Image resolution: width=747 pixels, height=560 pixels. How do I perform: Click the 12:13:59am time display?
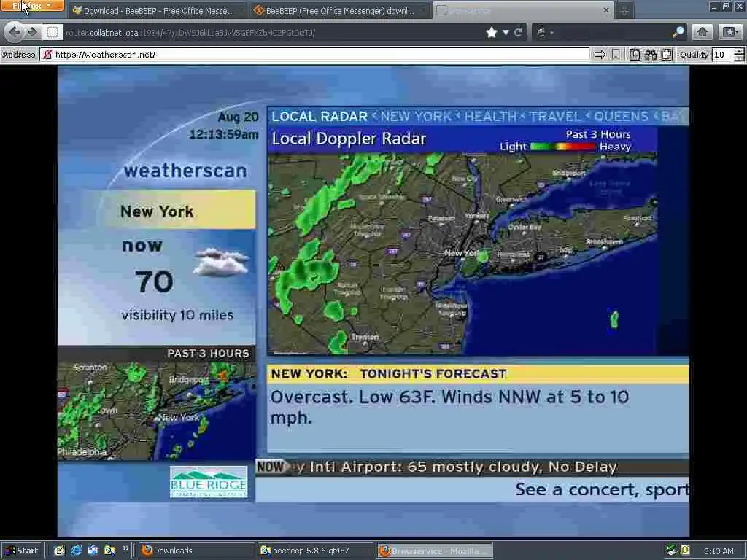(x=224, y=135)
